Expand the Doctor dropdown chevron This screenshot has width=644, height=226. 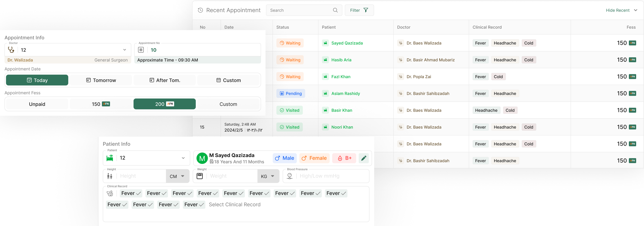(x=125, y=50)
